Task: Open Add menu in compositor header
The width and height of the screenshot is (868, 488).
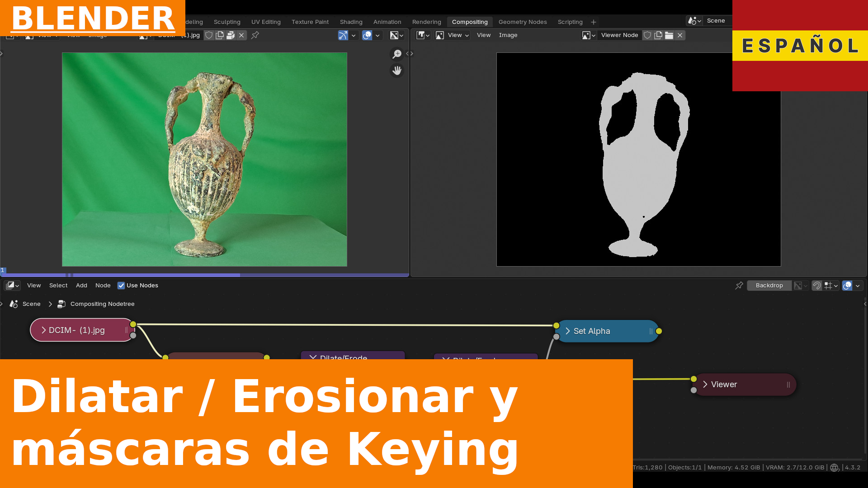Action: coord(81,286)
